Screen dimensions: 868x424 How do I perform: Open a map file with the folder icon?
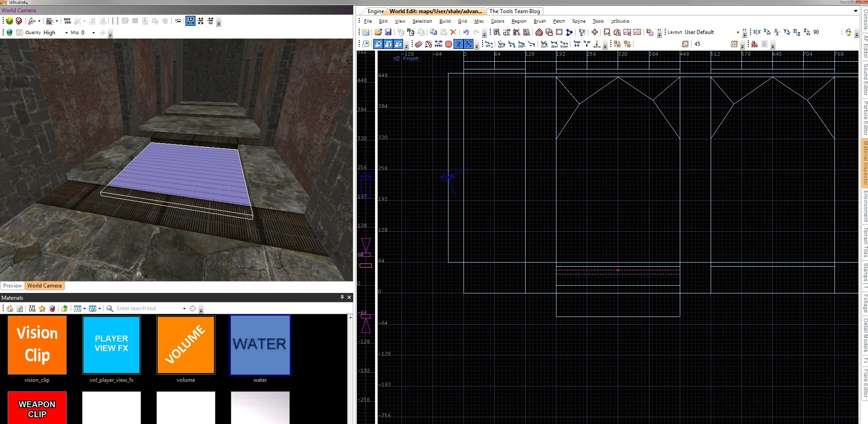[378, 32]
